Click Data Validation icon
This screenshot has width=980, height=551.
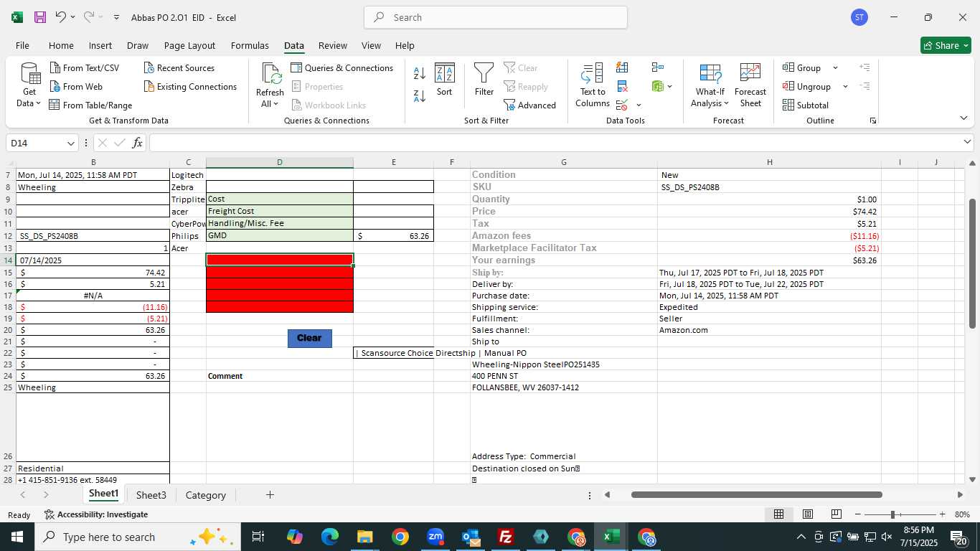coord(621,105)
